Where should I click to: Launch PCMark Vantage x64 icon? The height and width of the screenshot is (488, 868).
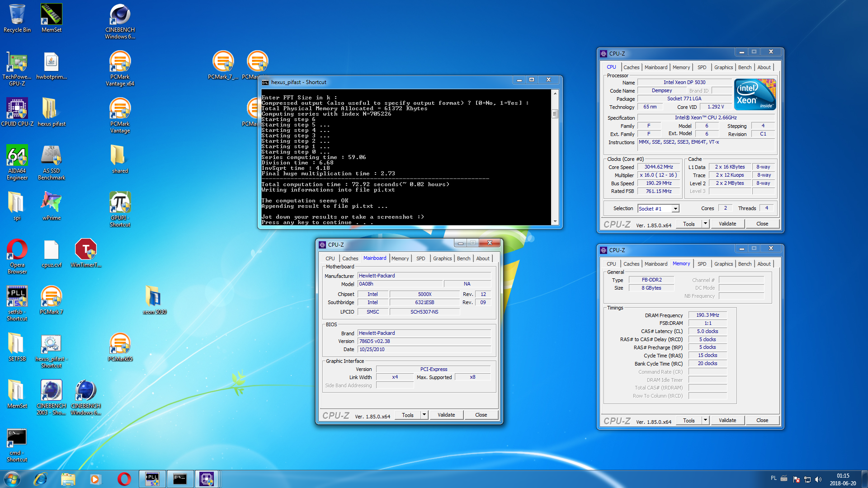(x=120, y=68)
